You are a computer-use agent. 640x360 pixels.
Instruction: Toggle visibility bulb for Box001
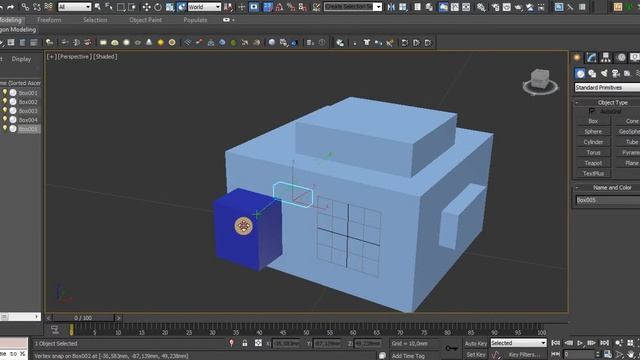pyautogui.click(x=5, y=93)
